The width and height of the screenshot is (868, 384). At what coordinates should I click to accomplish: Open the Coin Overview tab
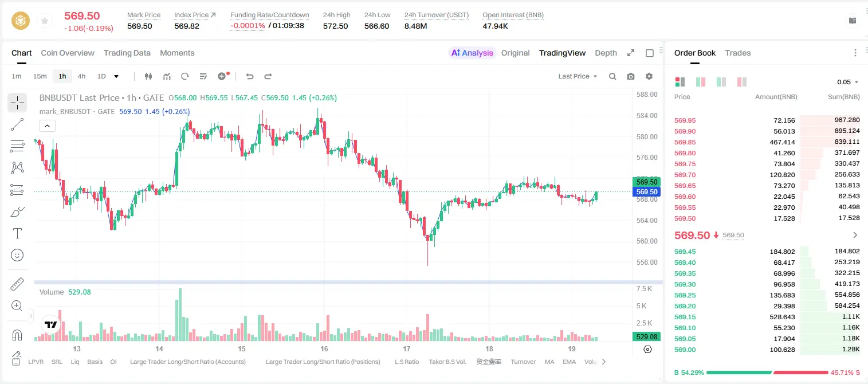pyautogui.click(x=68, y=53)
